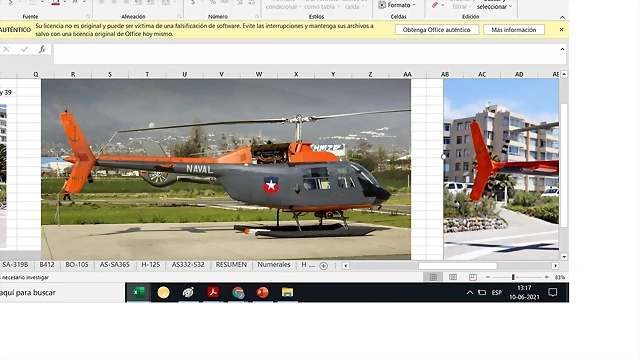This screenshot has width=640, height=360.
Task: Click vertical scrollbar up arrow
Action: coord(564,74)
